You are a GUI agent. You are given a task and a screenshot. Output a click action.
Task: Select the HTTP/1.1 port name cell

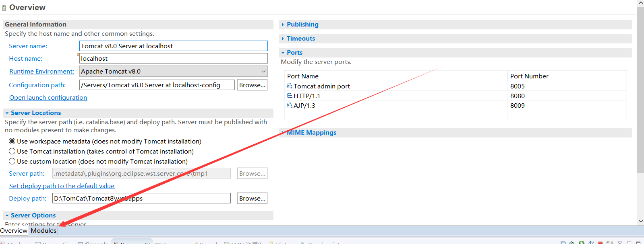[x=306, y=96]
